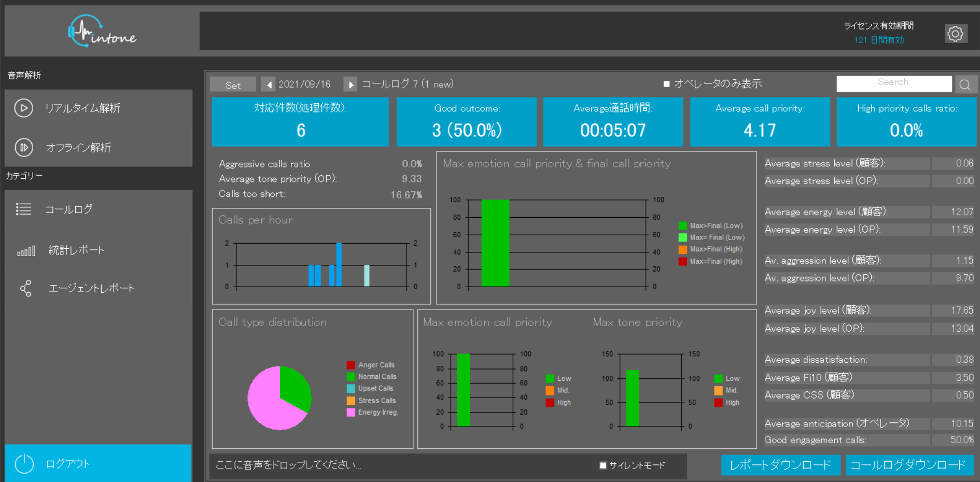980x482 pixels.
Task: Click the search magnifier icon
Action: coord(964,84)
